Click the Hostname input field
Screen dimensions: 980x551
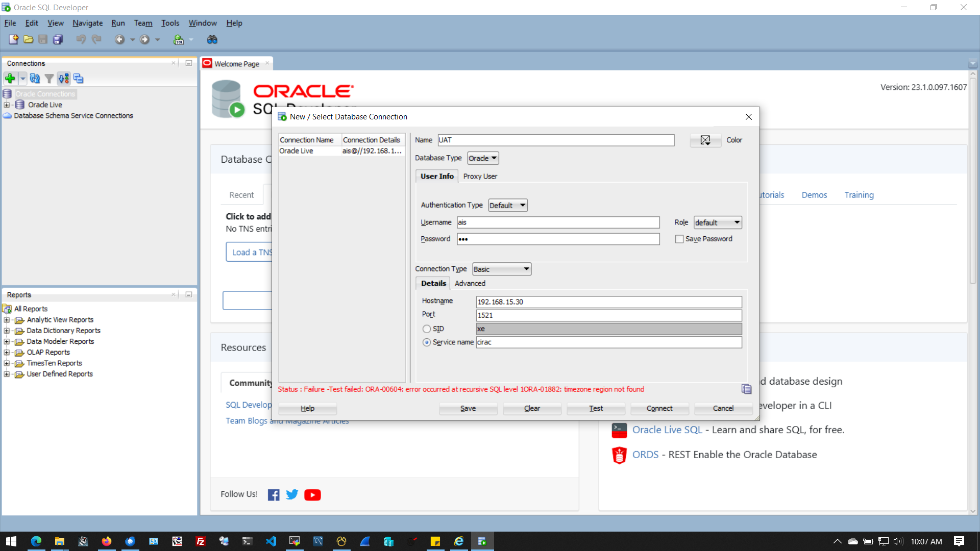608,302
